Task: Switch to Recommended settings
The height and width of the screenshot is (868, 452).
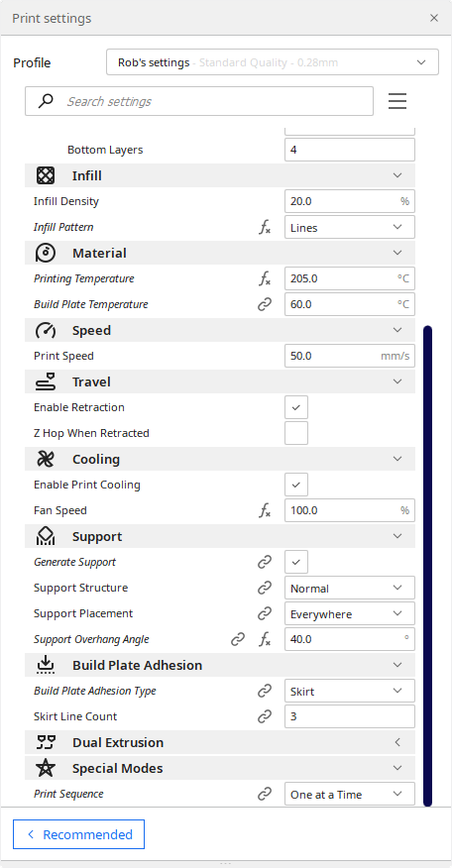Action: click(x=78, y=834)
